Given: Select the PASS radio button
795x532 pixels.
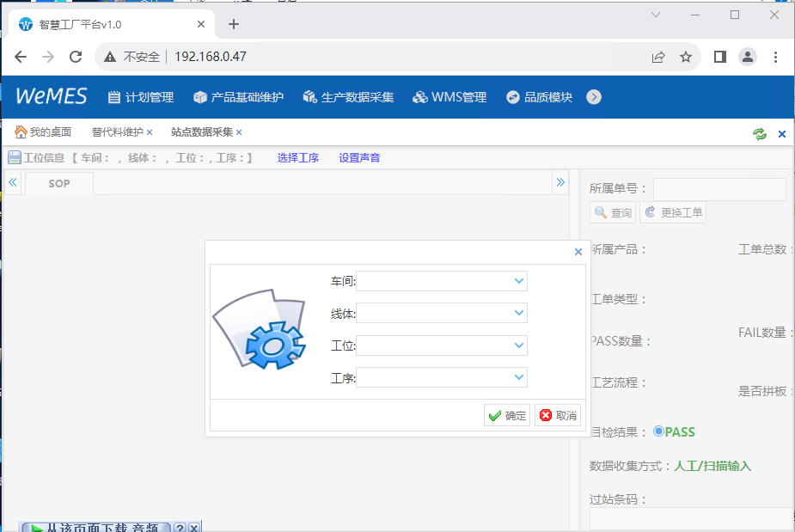Looking at the screenshot, I should pyautogui.click(x=659, y=431).
